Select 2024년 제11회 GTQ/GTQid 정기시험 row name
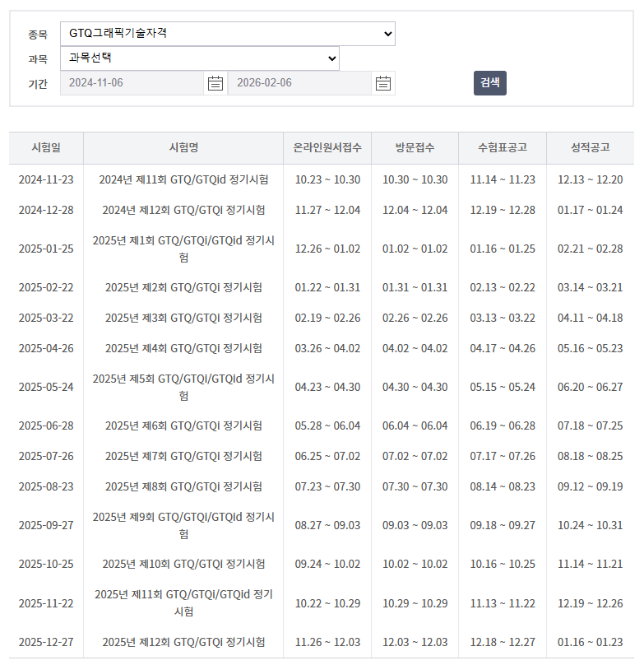 coord(183,179)
